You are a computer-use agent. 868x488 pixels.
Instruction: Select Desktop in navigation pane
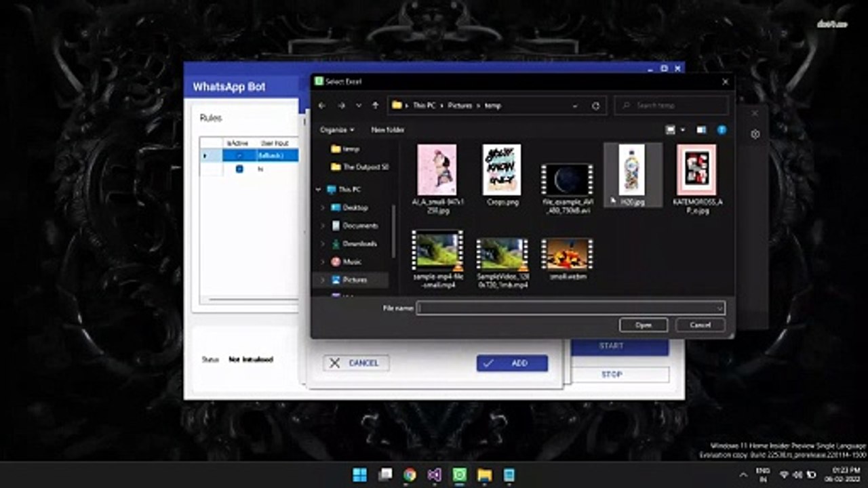(350, 207)
